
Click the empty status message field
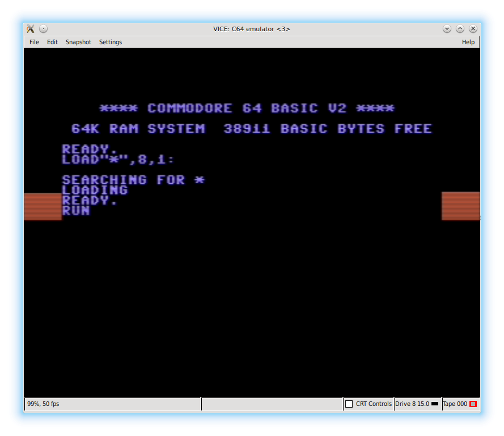(272, 404)
